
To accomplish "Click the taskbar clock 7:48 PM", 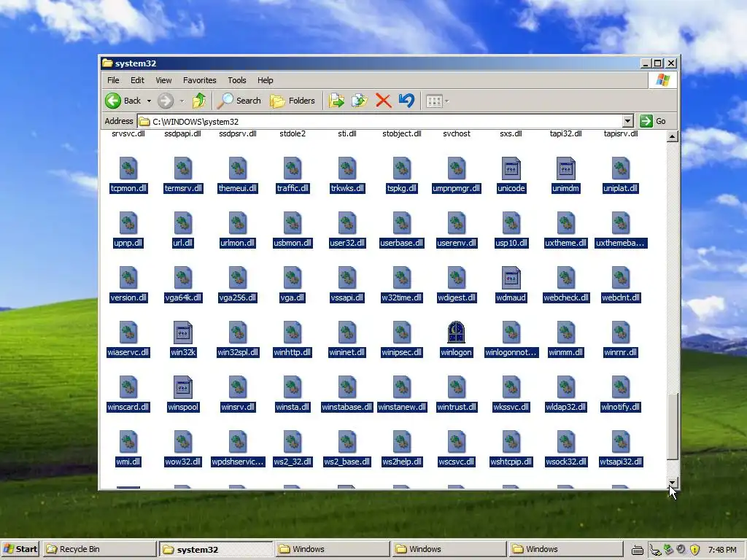I will [722, 550].
